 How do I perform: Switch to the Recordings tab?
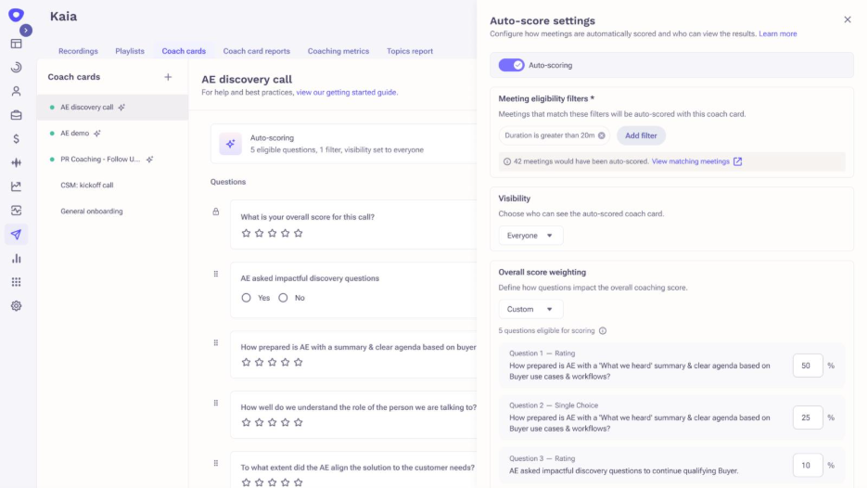pos(78,51)
